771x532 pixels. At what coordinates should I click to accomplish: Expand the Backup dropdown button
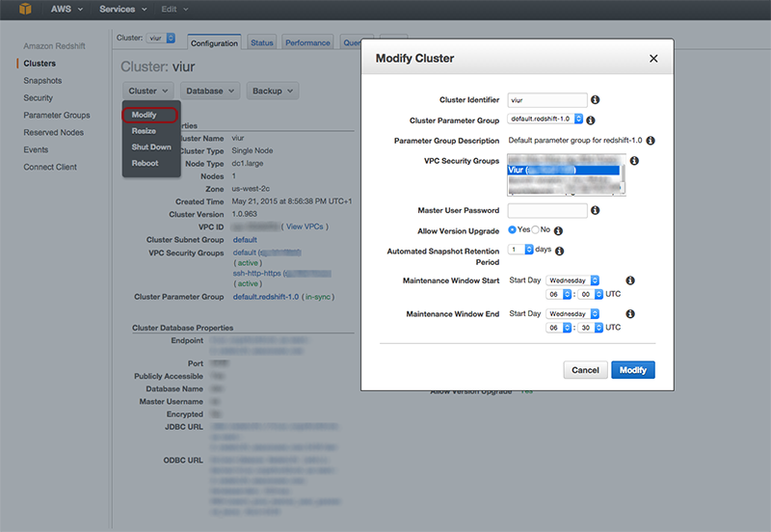pos(273,91)
